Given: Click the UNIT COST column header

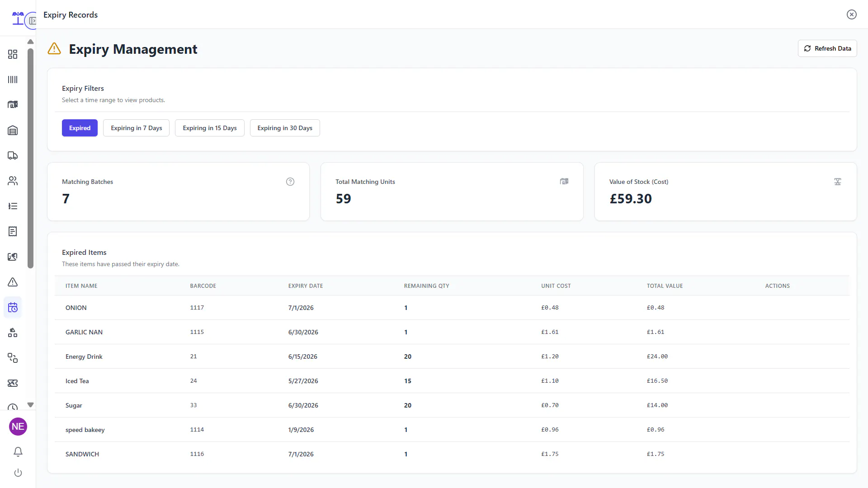Looking at the screenshot, I should [556, 286].
